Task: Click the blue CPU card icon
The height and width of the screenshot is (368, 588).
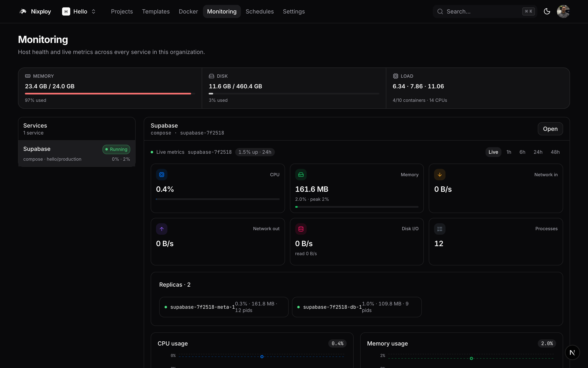Action: pos(161,175)
